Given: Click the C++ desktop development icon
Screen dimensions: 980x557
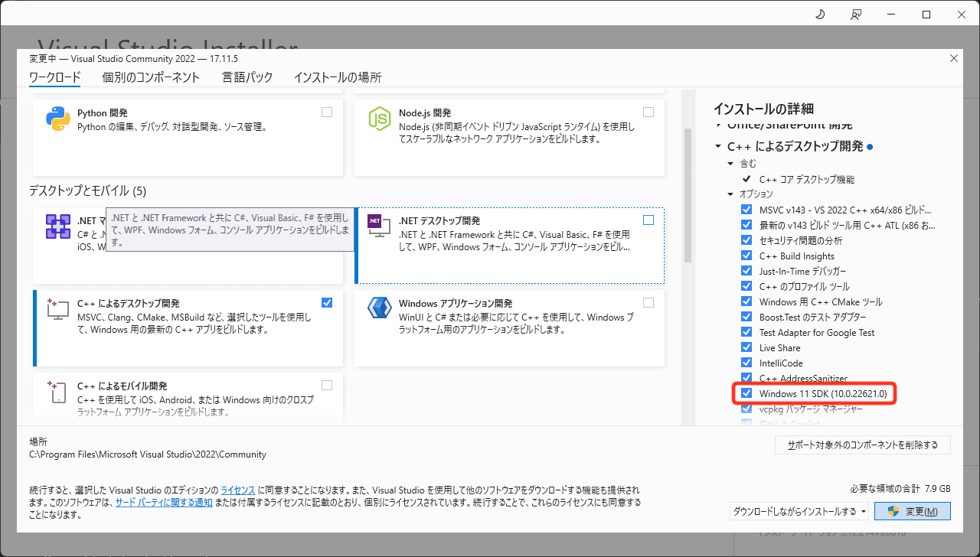Looking at the screenshot, I should pyautogui.click(x=58, y=309).
